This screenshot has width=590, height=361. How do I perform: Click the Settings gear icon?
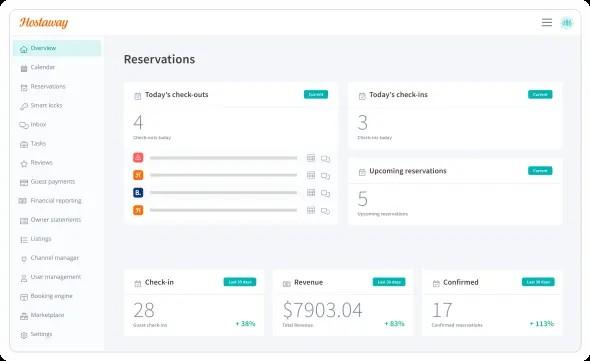tap(24, 335)
